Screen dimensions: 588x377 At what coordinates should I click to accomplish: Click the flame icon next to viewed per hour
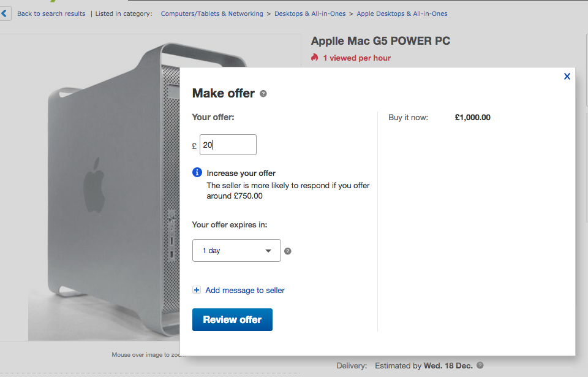[315, 58]
